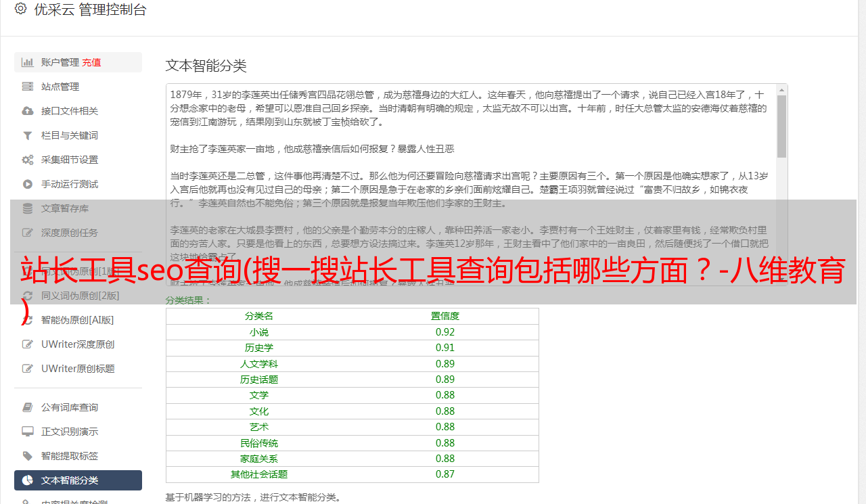Select the 历史话题 category cell
Screen dimensions: 866x504
(259, 380)
